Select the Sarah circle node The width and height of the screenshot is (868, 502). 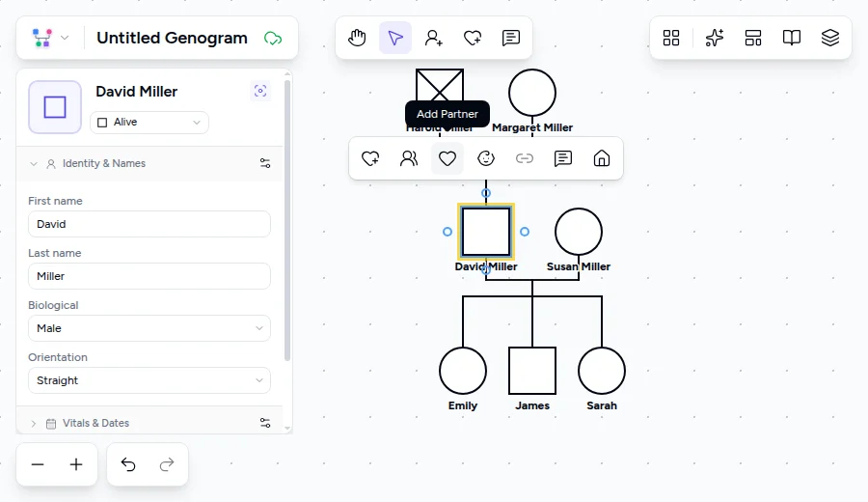[602, 371]
